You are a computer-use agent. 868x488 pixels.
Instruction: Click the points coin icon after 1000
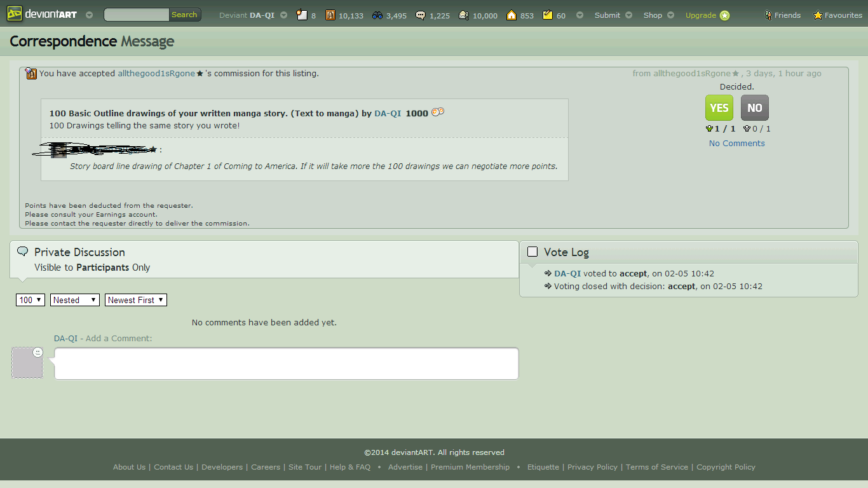pos(438,112)
